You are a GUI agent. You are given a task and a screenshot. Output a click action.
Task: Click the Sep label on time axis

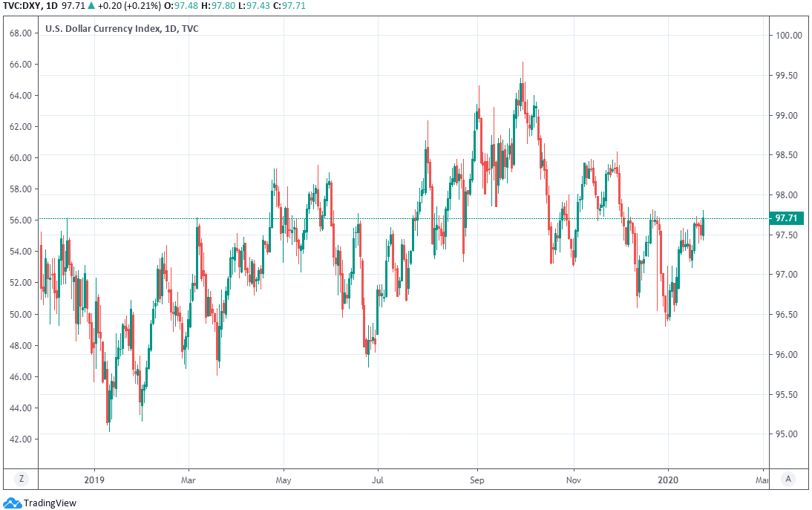pos(477,480)
